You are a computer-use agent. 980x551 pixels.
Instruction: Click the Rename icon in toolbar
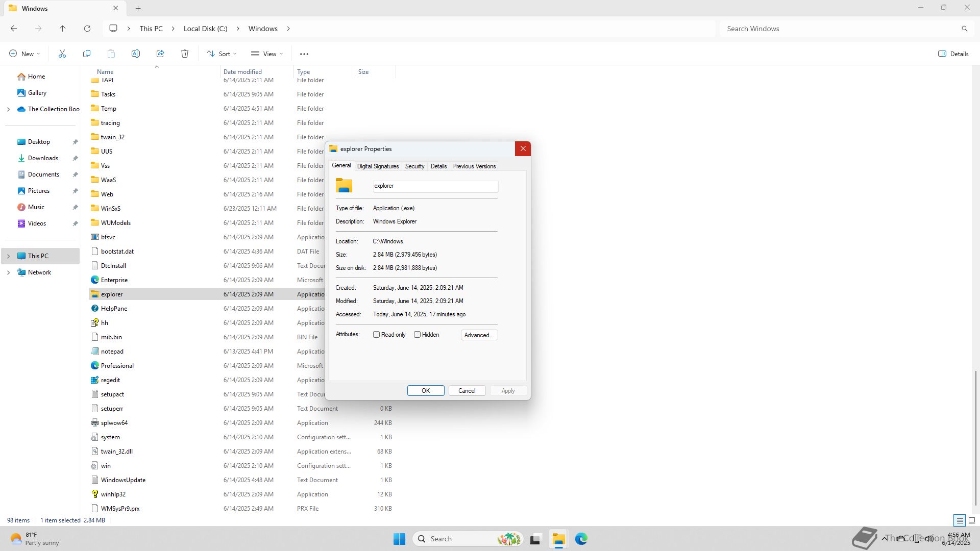[x=136, y=54]
